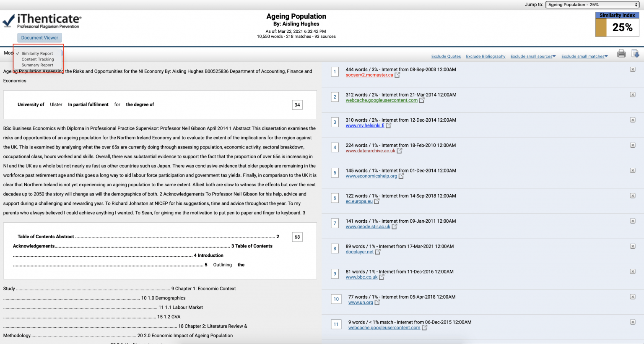Expand Exclude small matches dropdown
Screen dimensions: 644x344
click(584, 56)
